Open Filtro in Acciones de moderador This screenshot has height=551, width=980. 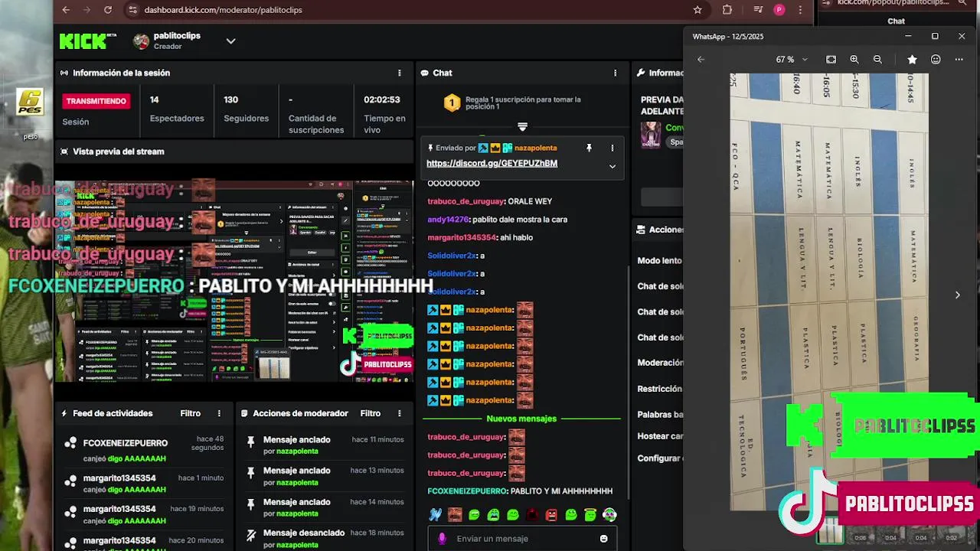click(371, 413)
